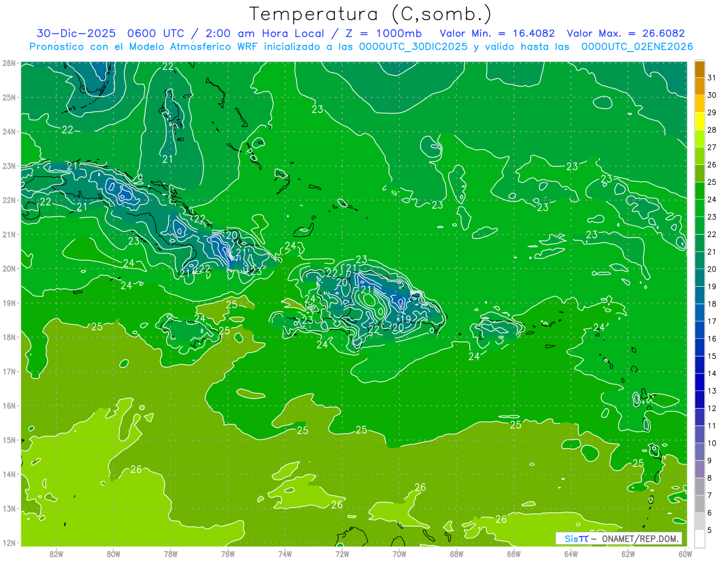728x562 pixels.
Task: Click the 'Valor Max. = 26.6082' value
Action: pos(625,33)
